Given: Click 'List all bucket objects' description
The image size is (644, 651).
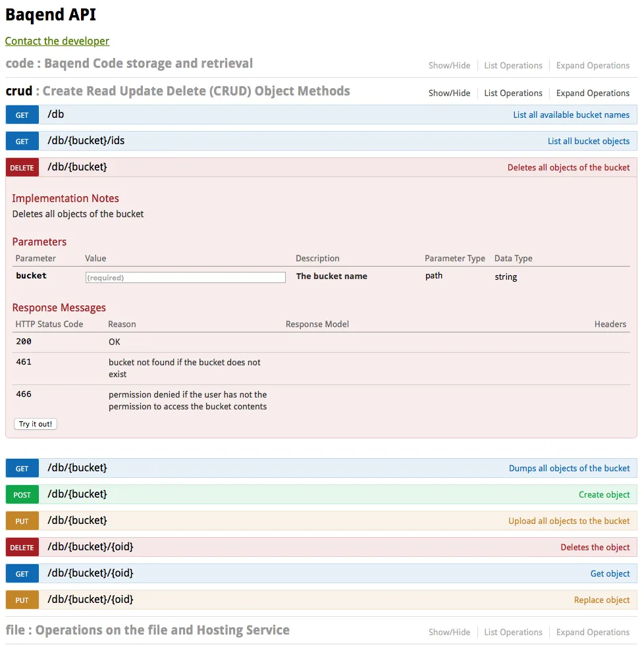Looking at the screenshot, I should coord(589,141).
